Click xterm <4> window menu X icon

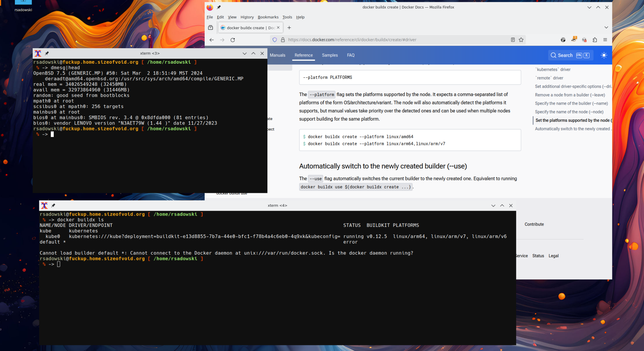click(x=44, y=206)
